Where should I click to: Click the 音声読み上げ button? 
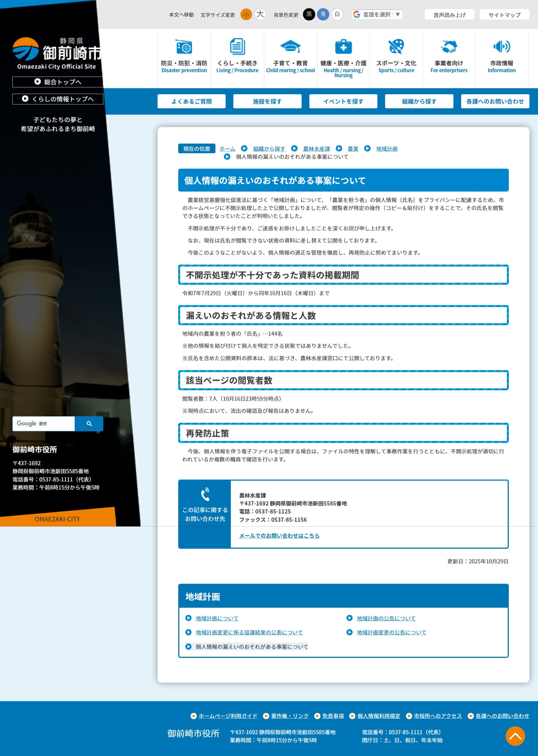[449, 15]
